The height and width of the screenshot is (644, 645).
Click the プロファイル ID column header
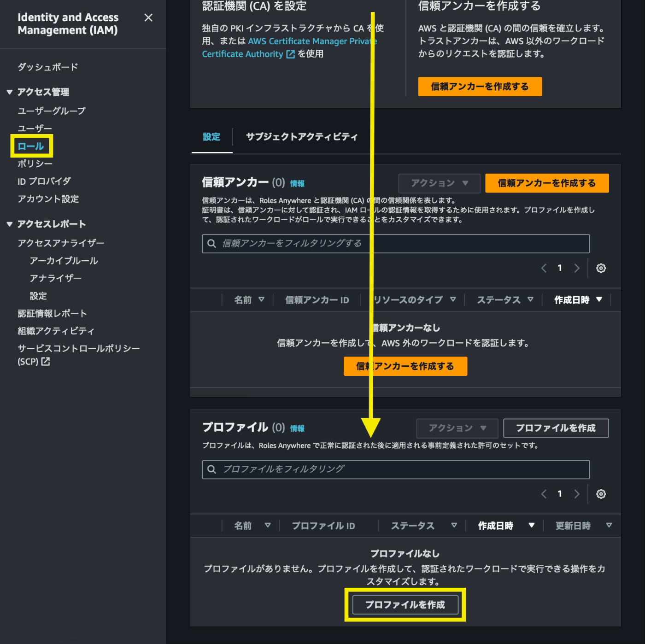point(323,526)
